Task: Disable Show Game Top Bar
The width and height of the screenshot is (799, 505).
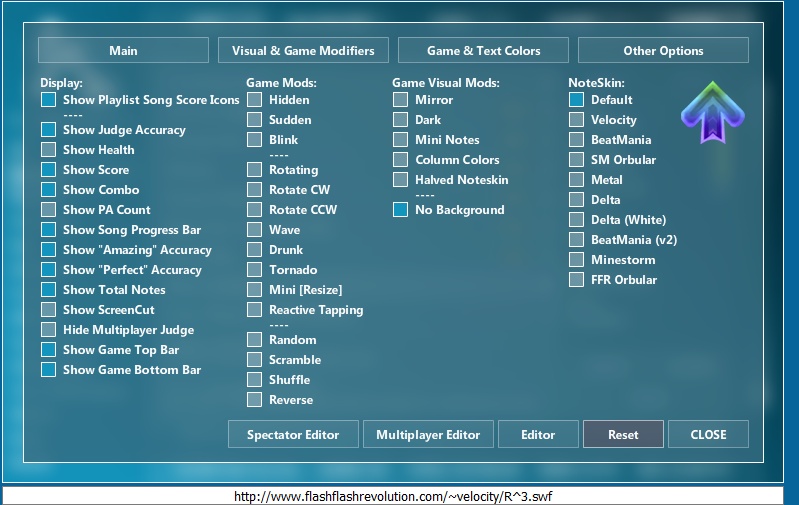Action: pyautogui.click(x=48, y=350)
